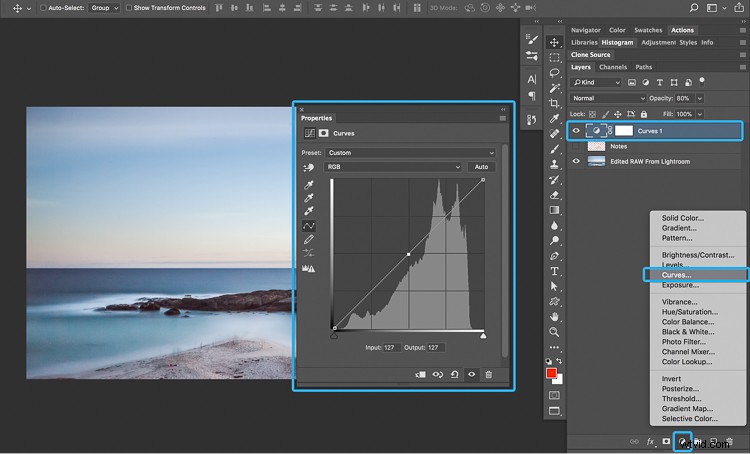Open the search icon in options bar
Image resolution: width=750 pixels, height=454 pixels.
point(694,8)
